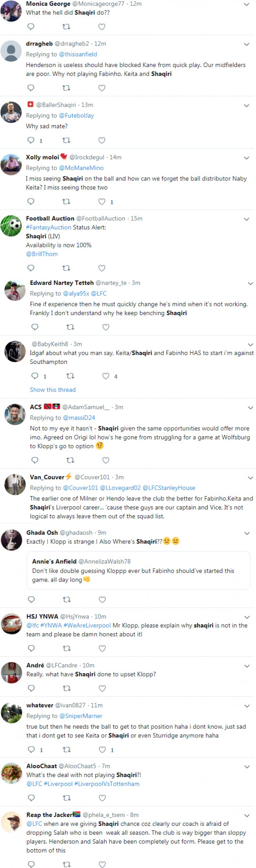Like the BallerShaqiri 'Why sad mate?' tweet
256x868 pixels.
(102, 140)
